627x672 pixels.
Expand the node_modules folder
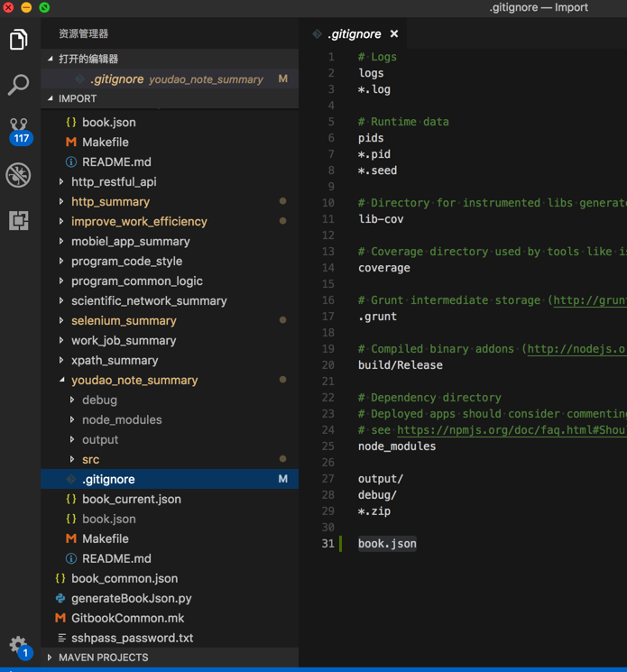122,419
